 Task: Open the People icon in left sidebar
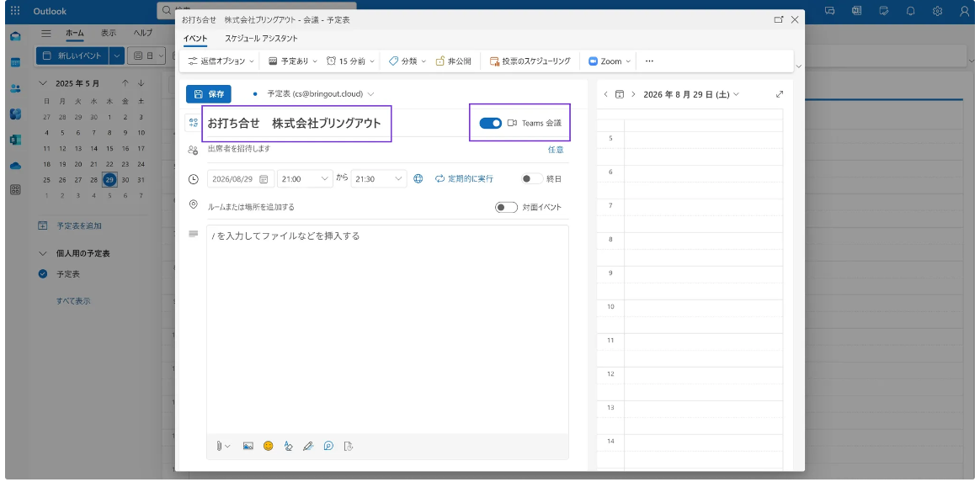[16, 88]
